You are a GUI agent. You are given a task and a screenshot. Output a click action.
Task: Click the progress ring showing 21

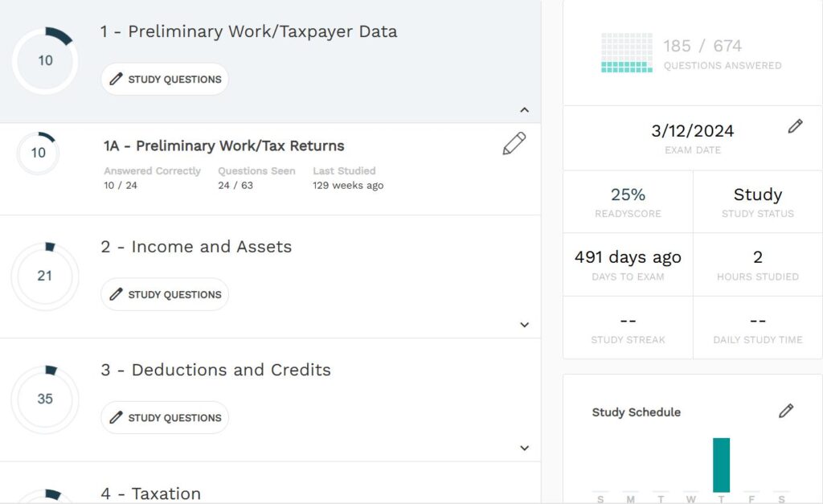(x=45, y=276)
